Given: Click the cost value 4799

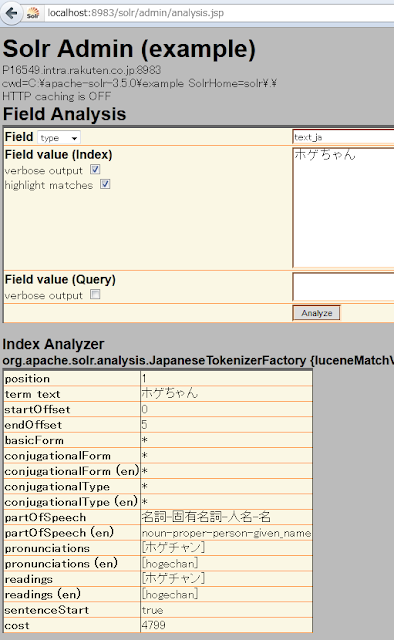Looking at the screenshot, I should (x=154, y=625).
